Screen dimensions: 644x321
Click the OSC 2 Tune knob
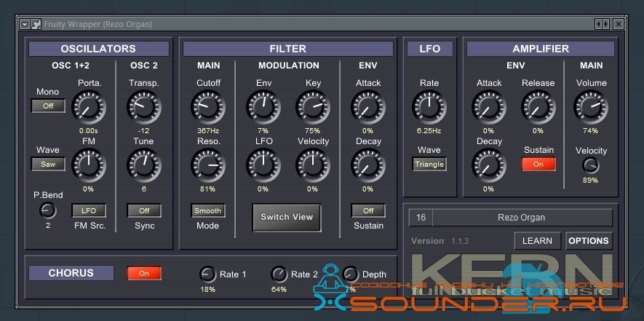144,165
